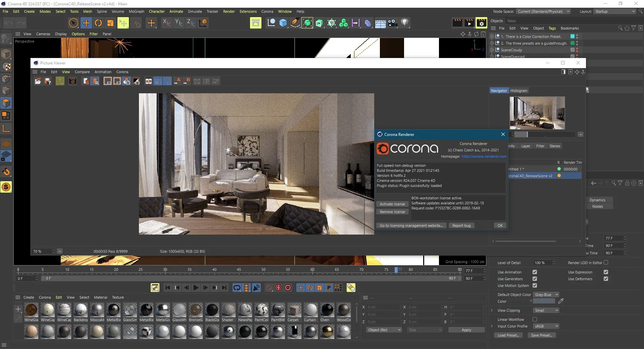Select the Move tool in the main toolbar
644x349 pixels.
(86, 23)
